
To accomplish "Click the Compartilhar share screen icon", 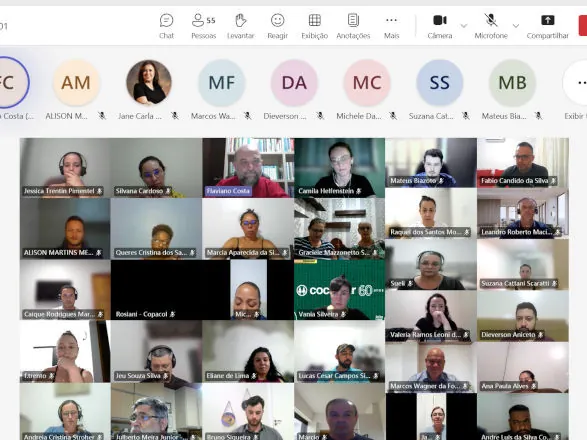I will tap(547, 26).
